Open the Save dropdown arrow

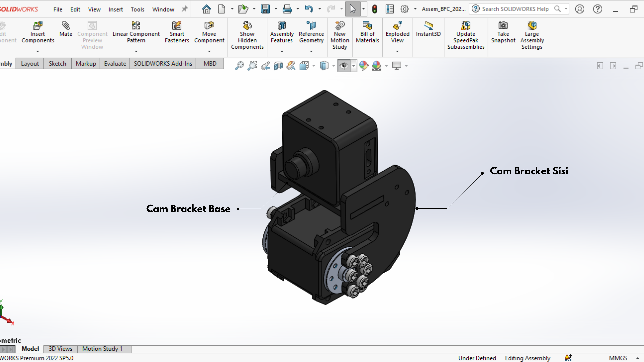(x=276, y=9)
